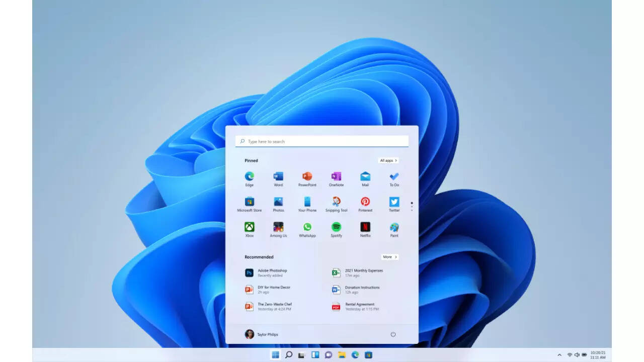Click the search input field

[321, 141]
